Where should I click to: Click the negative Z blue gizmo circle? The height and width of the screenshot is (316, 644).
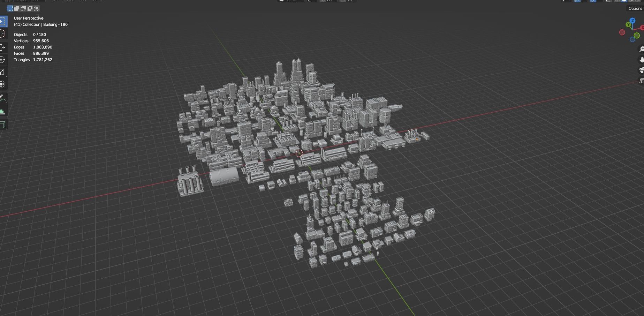click(632, 39)
